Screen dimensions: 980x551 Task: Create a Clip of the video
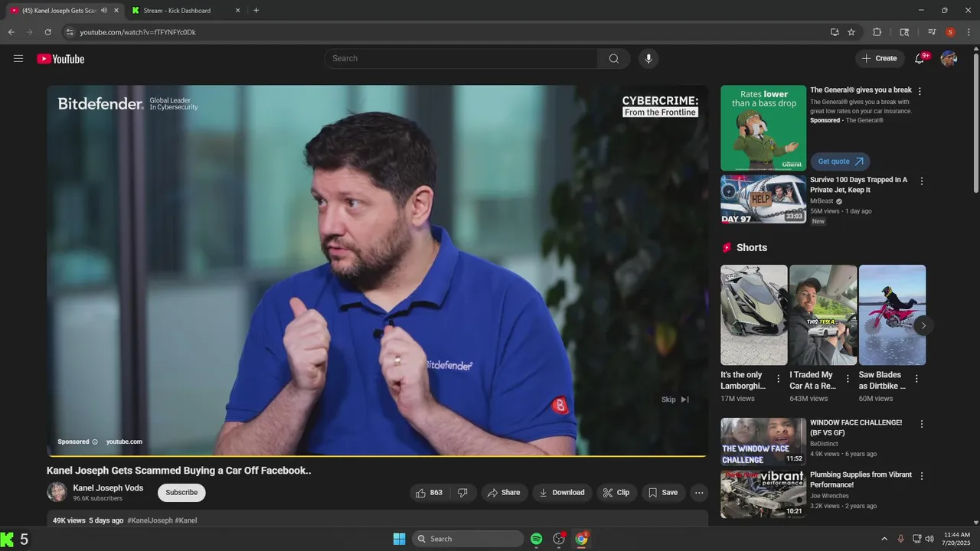point(616,493)
